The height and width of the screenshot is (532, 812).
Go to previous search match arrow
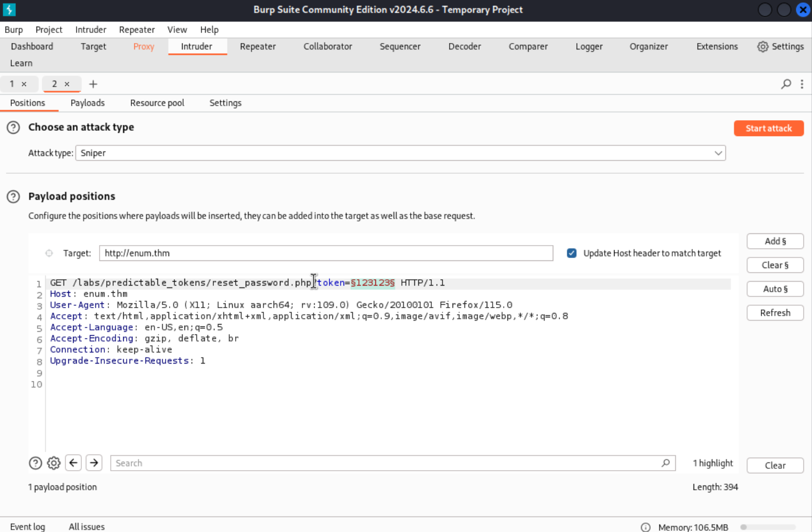click(73, 463)
